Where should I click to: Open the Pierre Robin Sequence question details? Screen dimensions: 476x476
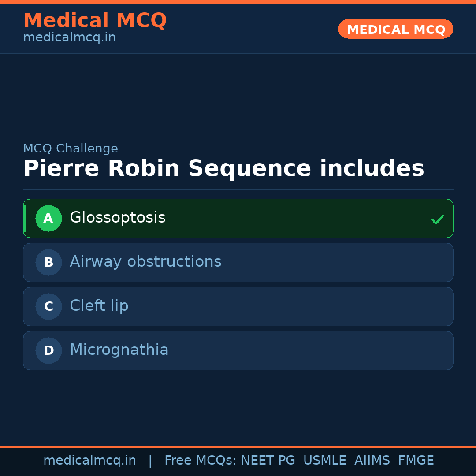(x=224, y=168)
